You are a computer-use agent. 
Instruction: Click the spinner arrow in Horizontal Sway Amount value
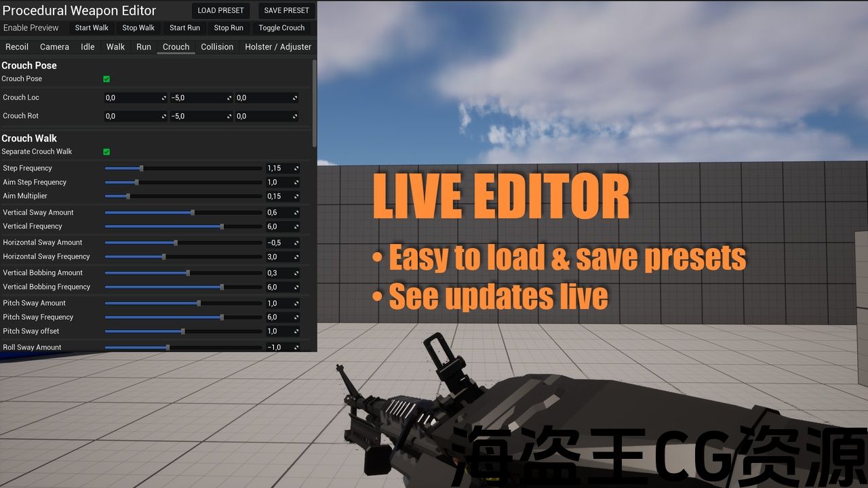point(296,243)
